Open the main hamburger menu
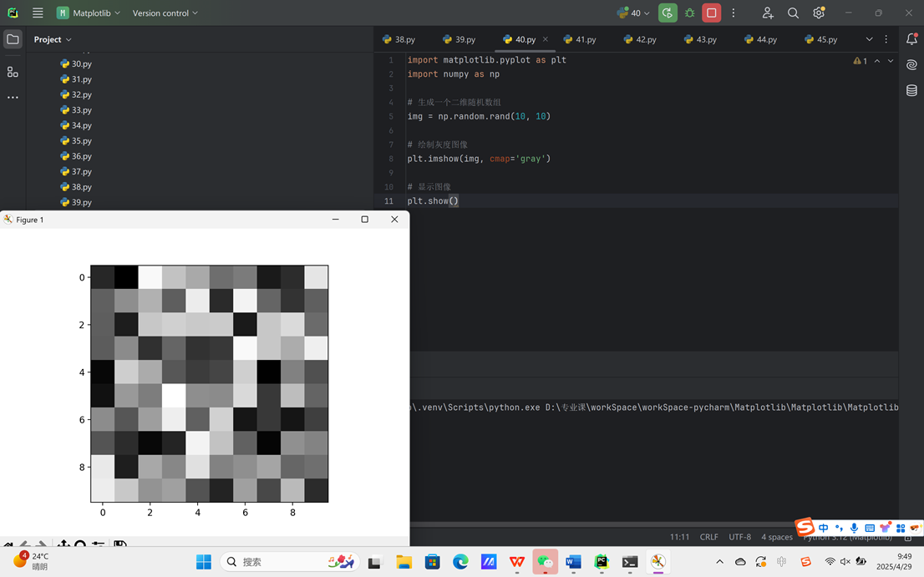 tap(37, 13)
